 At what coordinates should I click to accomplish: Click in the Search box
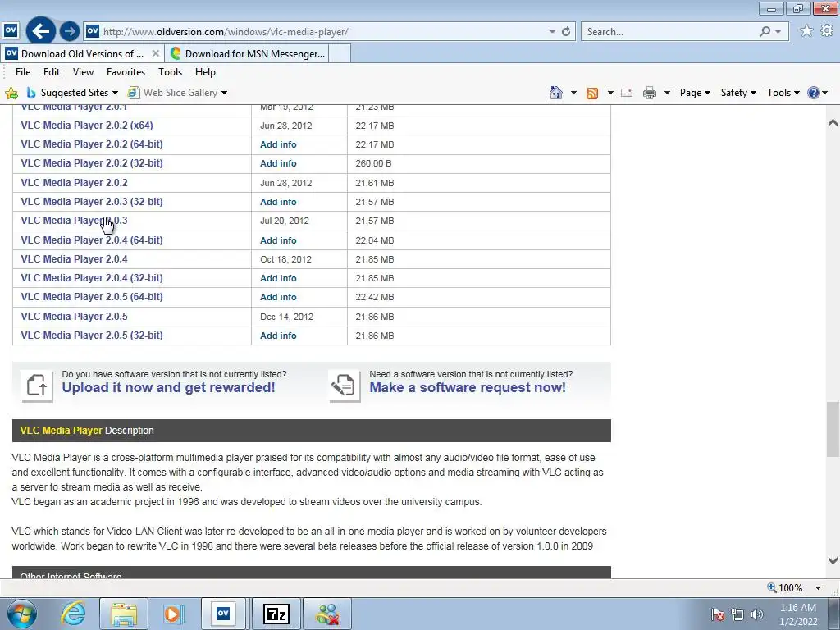[x=669, y=32]
